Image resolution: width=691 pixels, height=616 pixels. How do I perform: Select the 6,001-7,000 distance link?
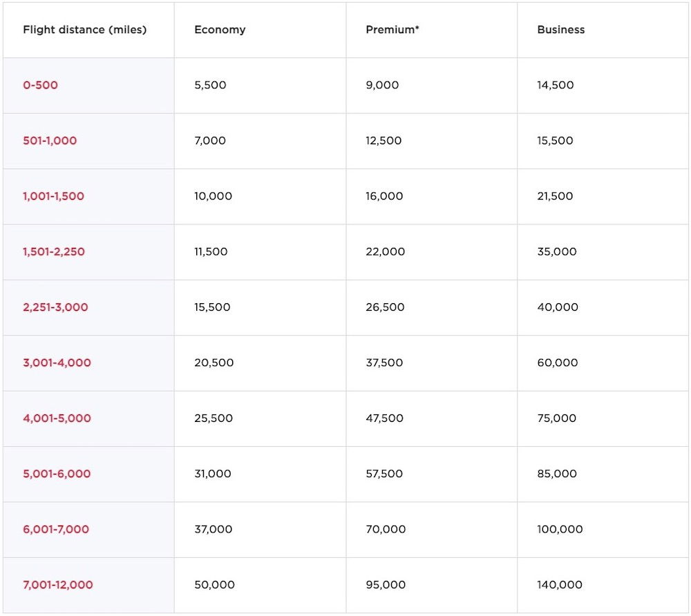click(x=56, y=529)
